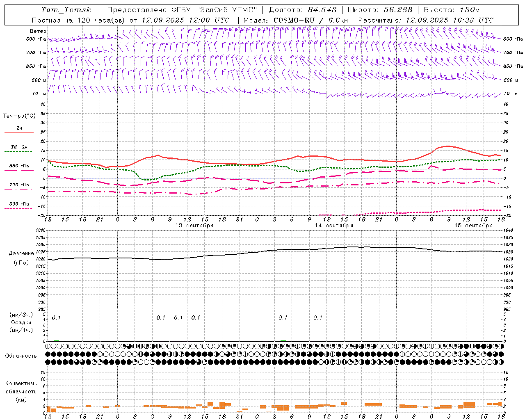The width and height of the screenshot is (525, 420).
Task: Click the (мм/1ч.) precipitation unit label
Action: pos(21,330)
